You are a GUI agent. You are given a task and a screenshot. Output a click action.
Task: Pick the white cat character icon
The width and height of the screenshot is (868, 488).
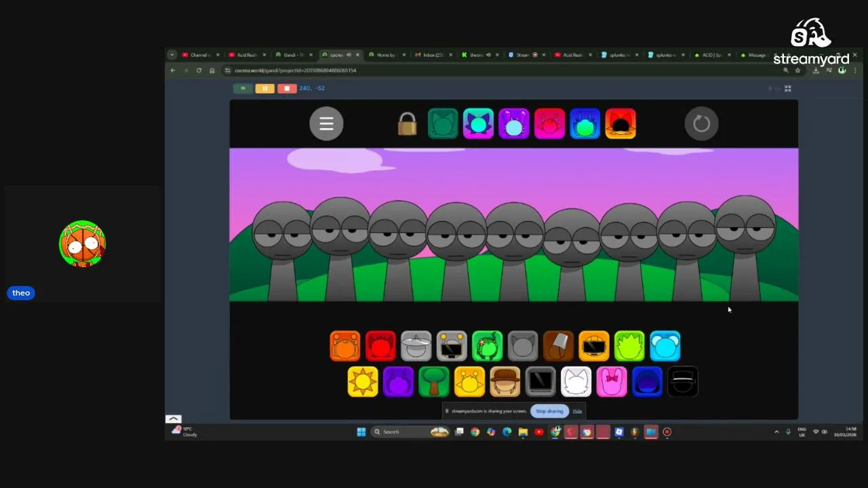[x=576, y=382]
